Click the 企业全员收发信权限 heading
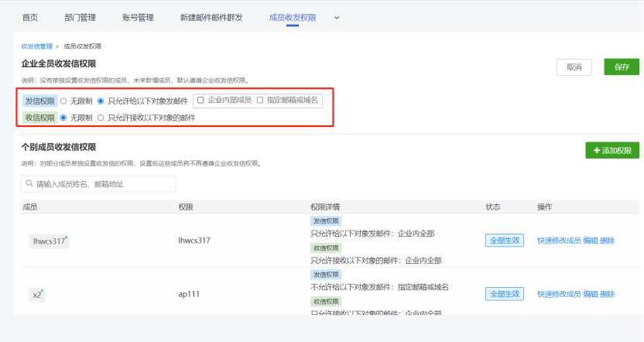Image resolution: width=644 pixels, height=342 pixels. pos(59,63)
